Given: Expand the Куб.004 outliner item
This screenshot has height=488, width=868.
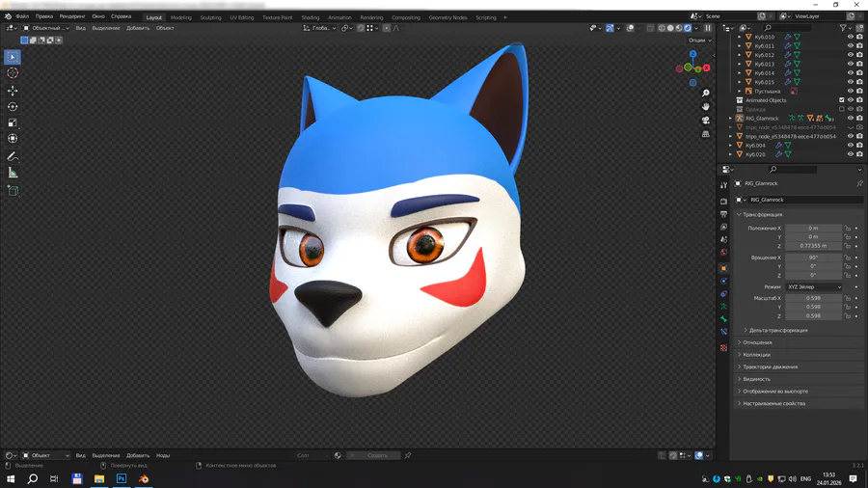Looking at the screenshot, I should click(730, 146).
